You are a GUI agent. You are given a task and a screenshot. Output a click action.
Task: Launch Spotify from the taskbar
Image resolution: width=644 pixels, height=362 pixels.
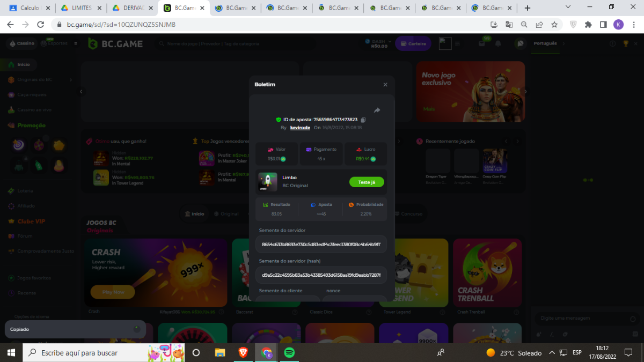pos(289,352)
